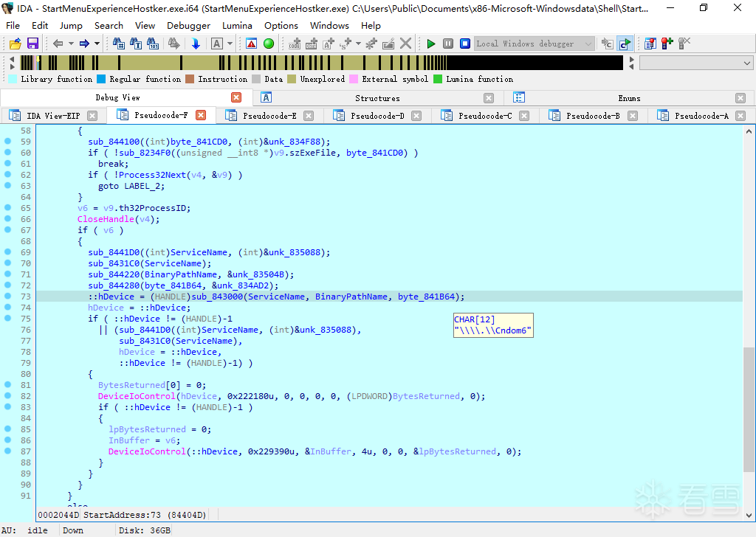756x537 pixels.
Task: Toggle breakpoint dot on line 82
Action: coord(7,396)
